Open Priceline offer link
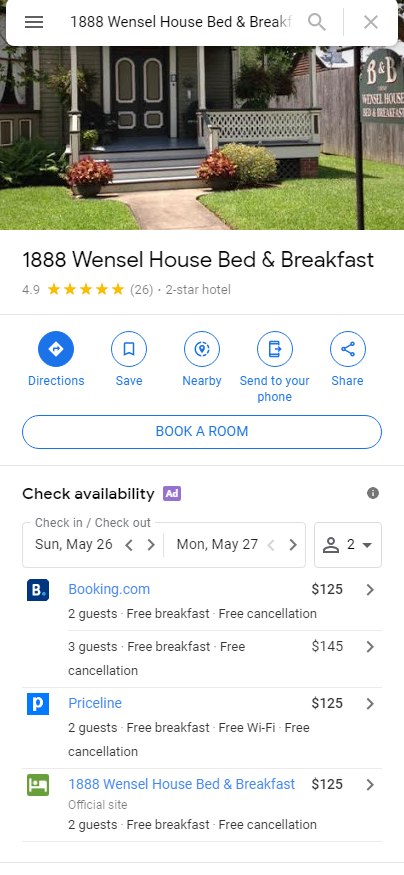Screen dimensions: 404x875 [x=95, y=703]
